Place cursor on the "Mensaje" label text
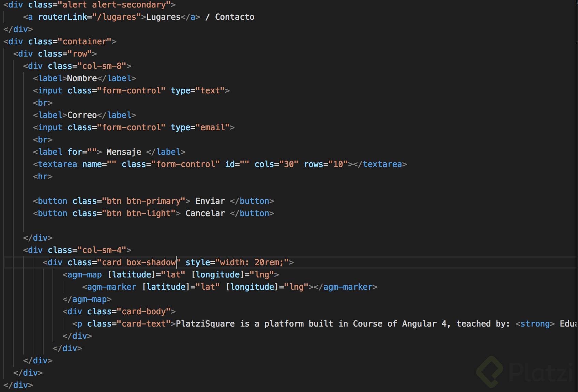The width and height of the screenshot is (578, 392). pyautogui.click(x=123, y=152)
